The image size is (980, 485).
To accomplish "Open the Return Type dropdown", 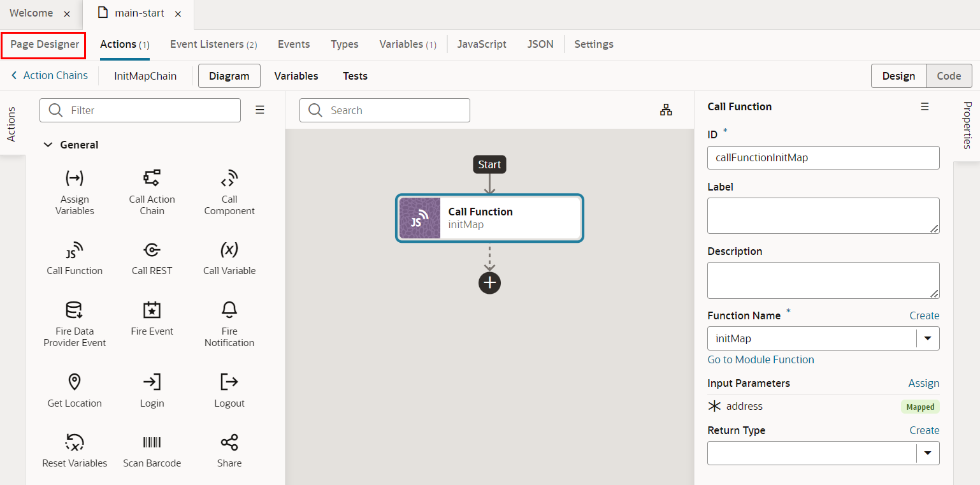I will tap(927, 453).
